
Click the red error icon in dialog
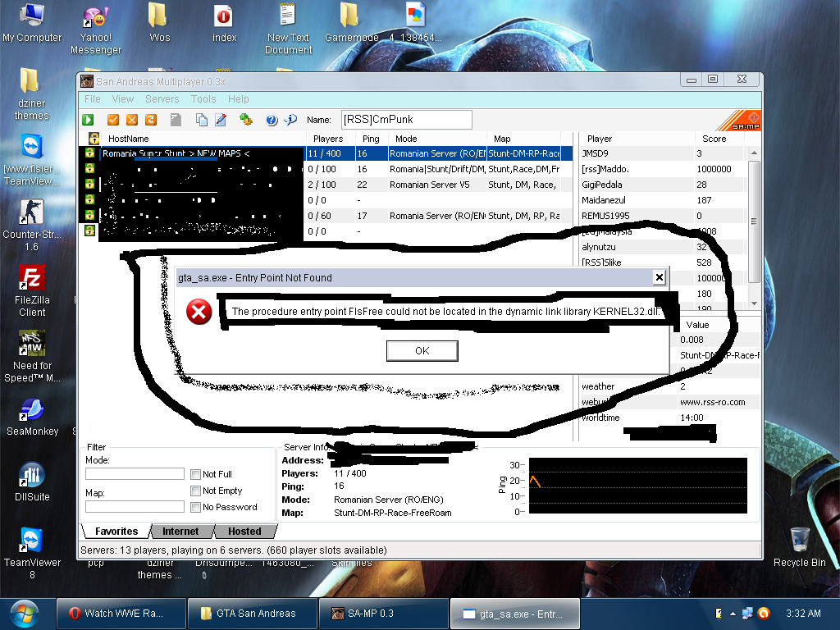[x=199, y=312]
